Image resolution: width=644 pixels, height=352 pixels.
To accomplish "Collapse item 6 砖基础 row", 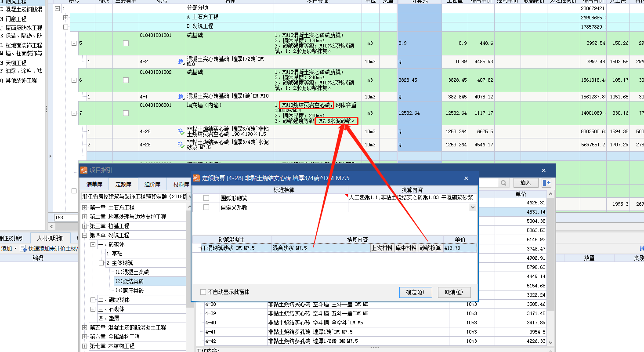I will pos(74,80).
